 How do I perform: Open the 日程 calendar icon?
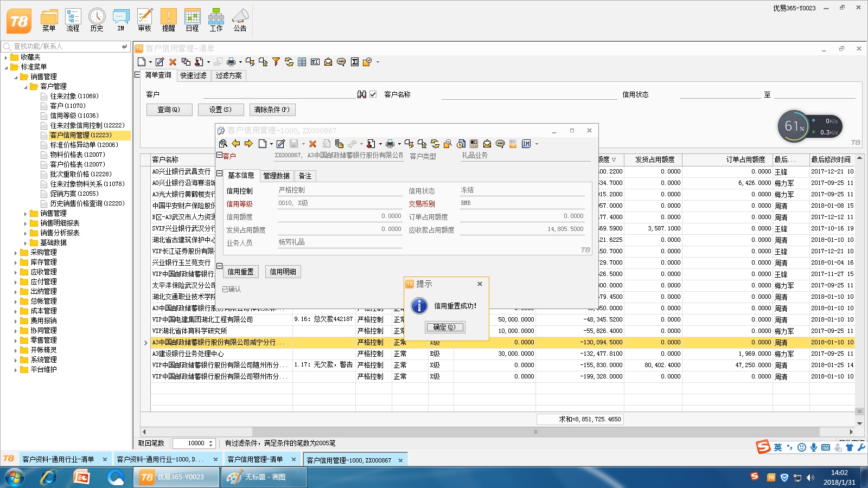(192, 20)
